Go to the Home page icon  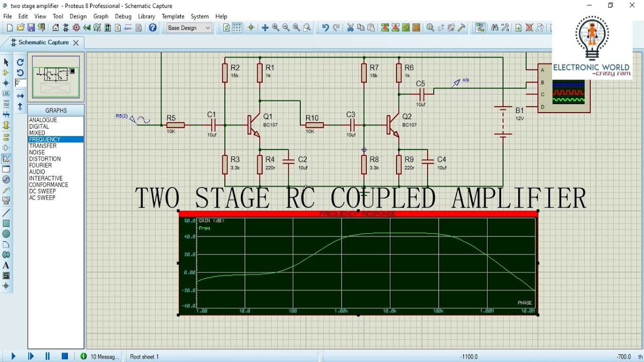(x=56, y=28)
